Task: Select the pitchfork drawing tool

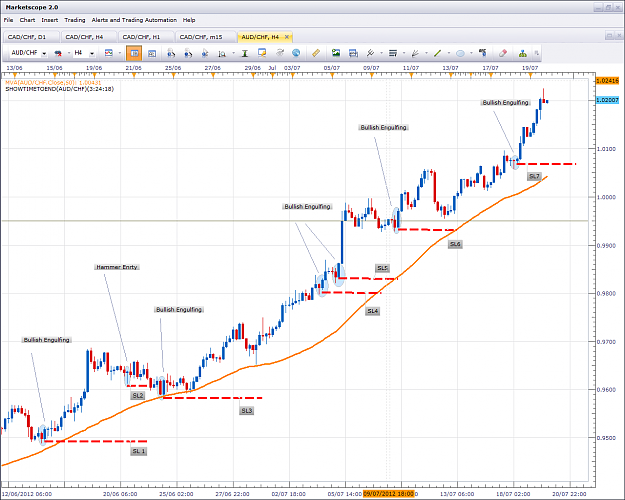Action: click(370, 53)
